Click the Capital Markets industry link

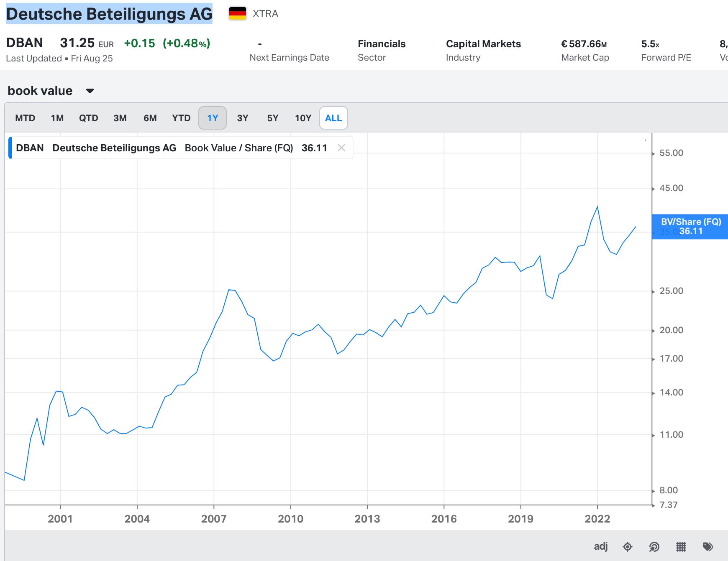(483, 44)
